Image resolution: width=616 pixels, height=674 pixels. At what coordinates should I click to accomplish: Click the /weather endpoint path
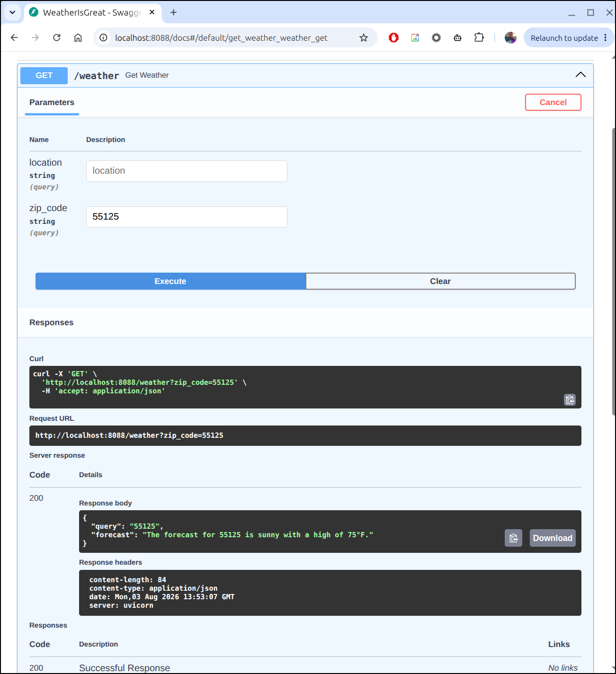[97, 76]
